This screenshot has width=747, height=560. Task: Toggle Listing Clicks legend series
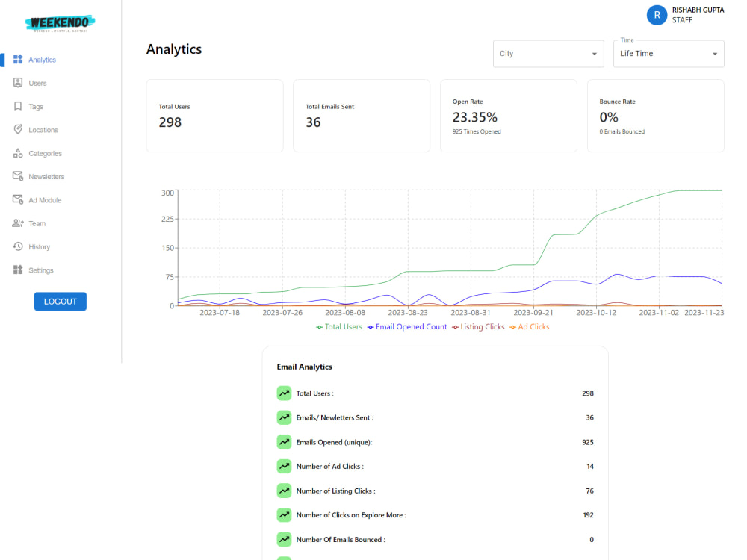[478, 327]
